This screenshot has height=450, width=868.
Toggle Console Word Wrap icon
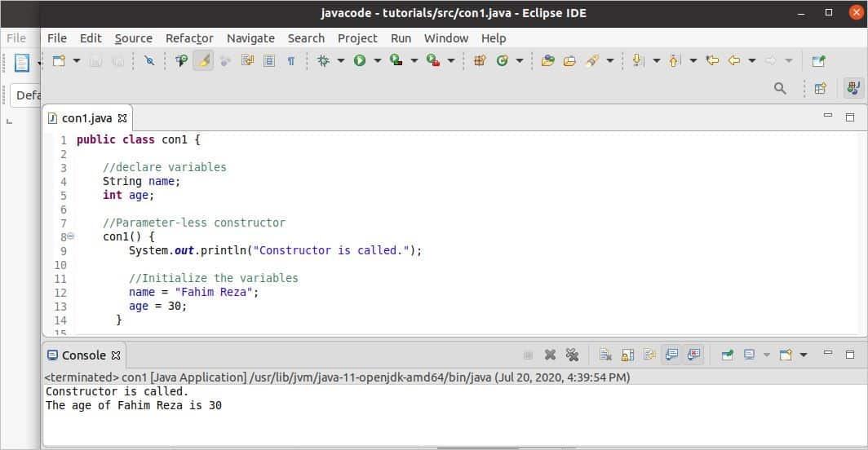[x=649, y=355]
